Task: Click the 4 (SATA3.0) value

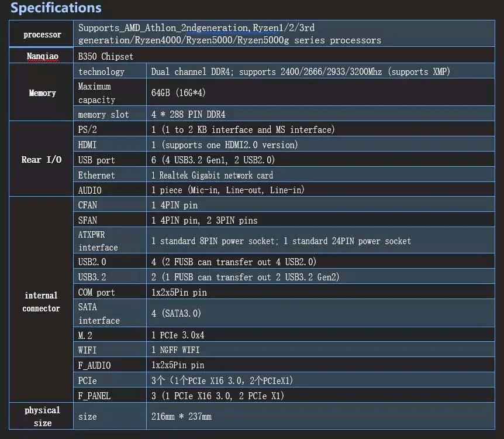Action: tap(176, 313)
